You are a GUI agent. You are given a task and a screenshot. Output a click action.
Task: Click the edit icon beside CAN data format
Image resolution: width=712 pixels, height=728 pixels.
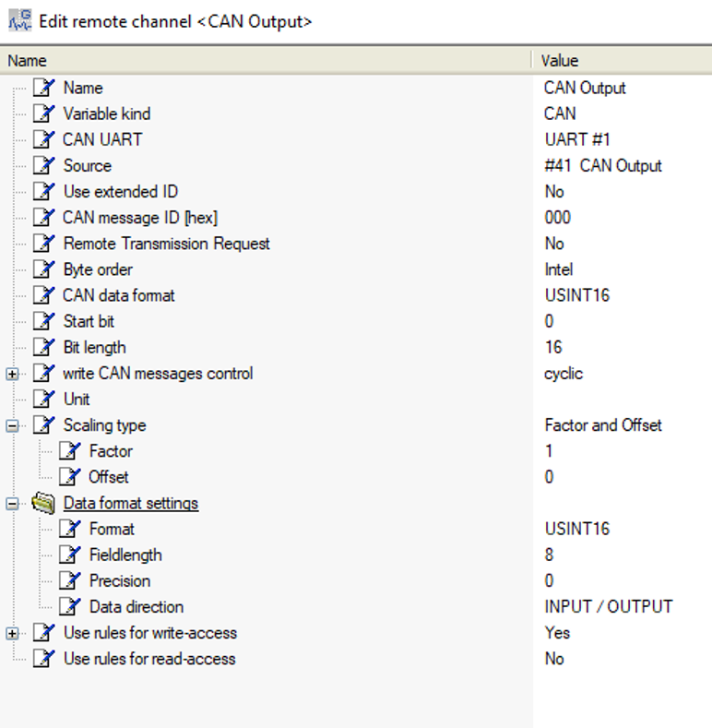44,296
